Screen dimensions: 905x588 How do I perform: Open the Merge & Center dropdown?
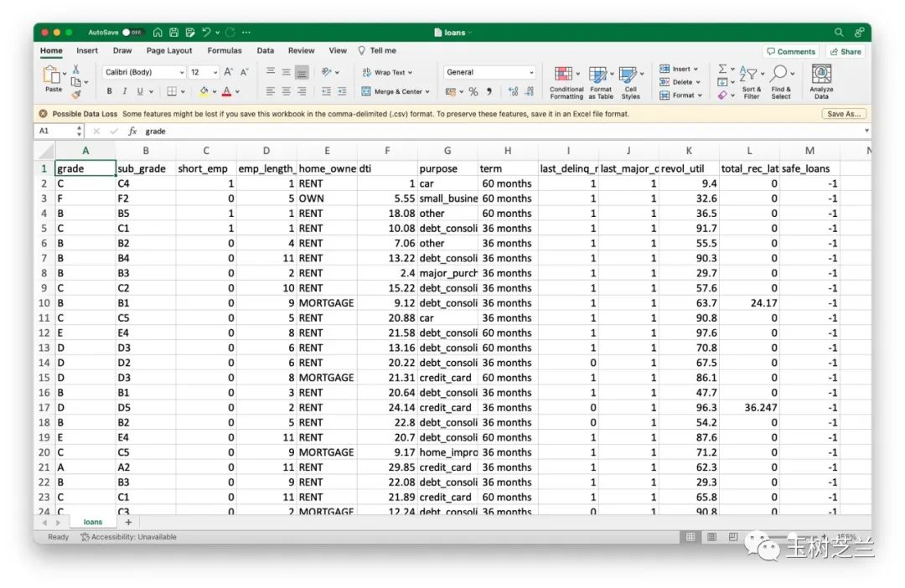(x=396, y=91)
